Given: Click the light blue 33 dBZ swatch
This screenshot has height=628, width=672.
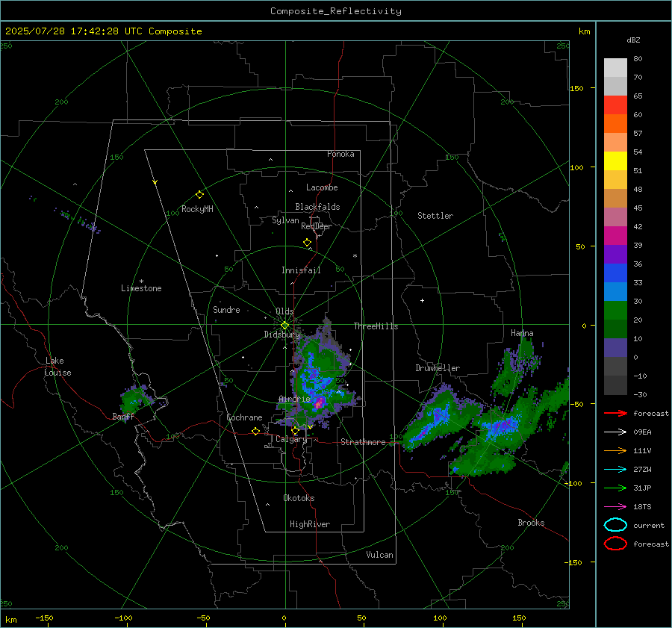Looking at the screenshot, I should click(x=615, y=291).
